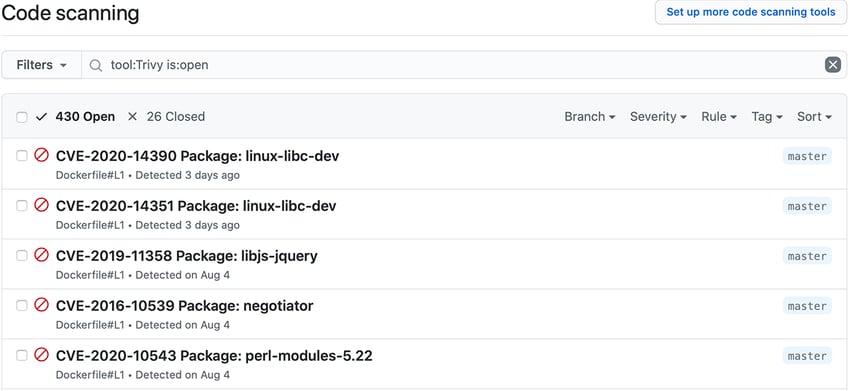Click the master branch label for negotiator
The width and height of the screenshot is (850, 391).
[807, 306]
